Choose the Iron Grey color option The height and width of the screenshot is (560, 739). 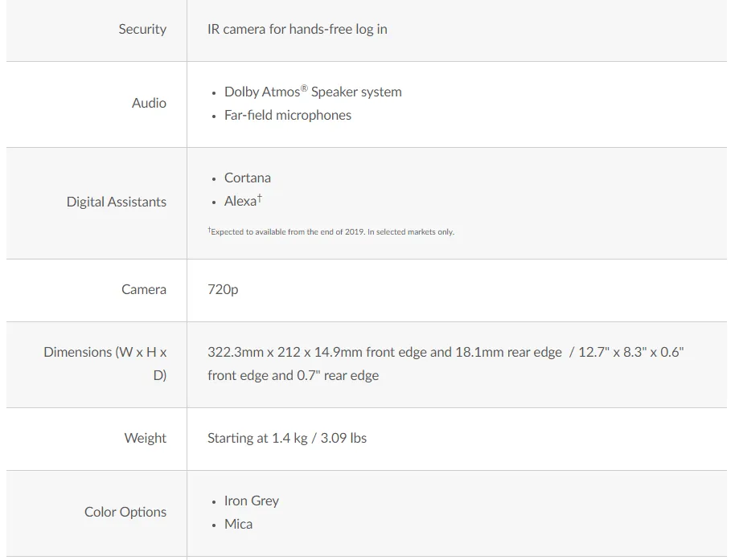coord(251,501)
